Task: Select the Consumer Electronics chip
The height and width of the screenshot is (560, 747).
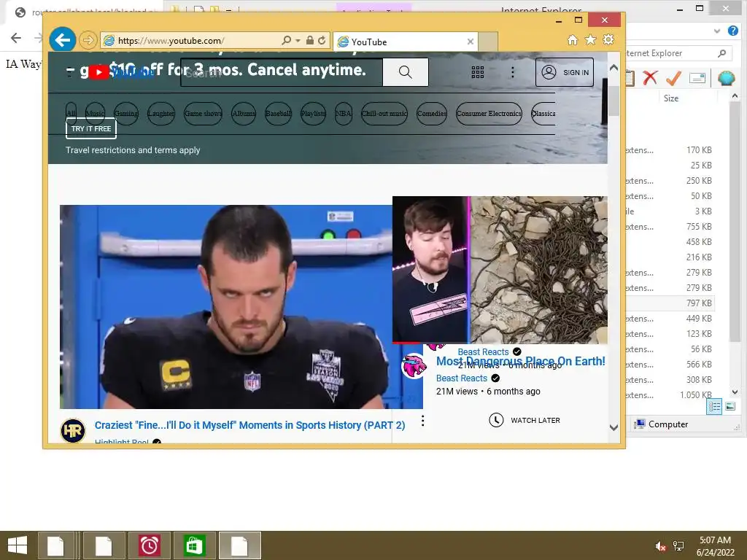Action: 489,113
